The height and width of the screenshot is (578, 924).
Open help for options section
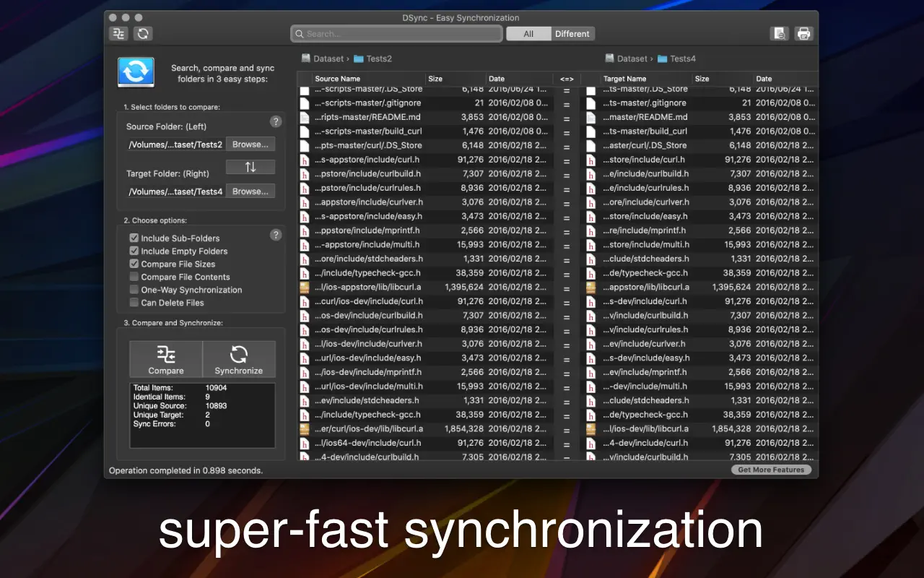(275, 235)
